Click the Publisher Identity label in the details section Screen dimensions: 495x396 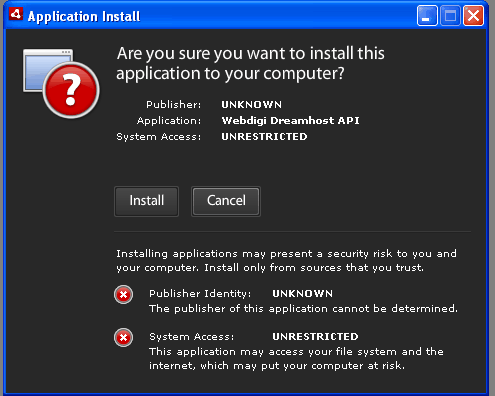200,293
